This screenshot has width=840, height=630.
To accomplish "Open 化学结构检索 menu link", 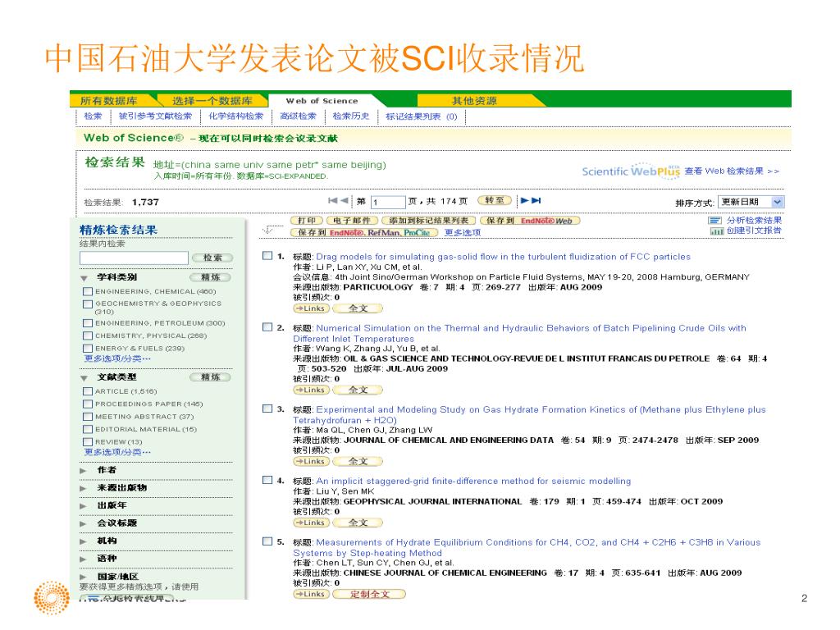I will pos(235,116).
